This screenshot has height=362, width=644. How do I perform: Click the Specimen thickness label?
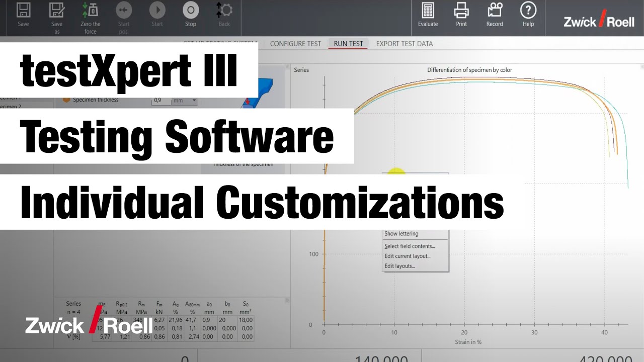pyautogui.click(x=96, y=100)
